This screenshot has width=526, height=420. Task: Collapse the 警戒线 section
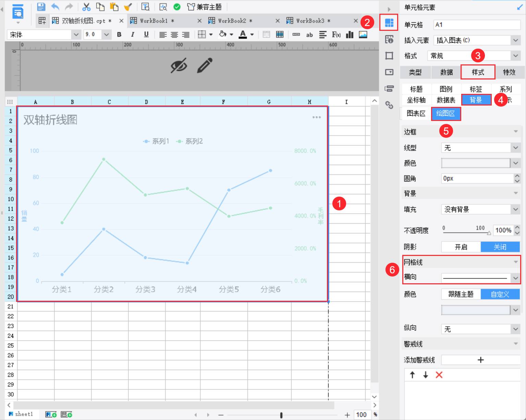(516, 344)
